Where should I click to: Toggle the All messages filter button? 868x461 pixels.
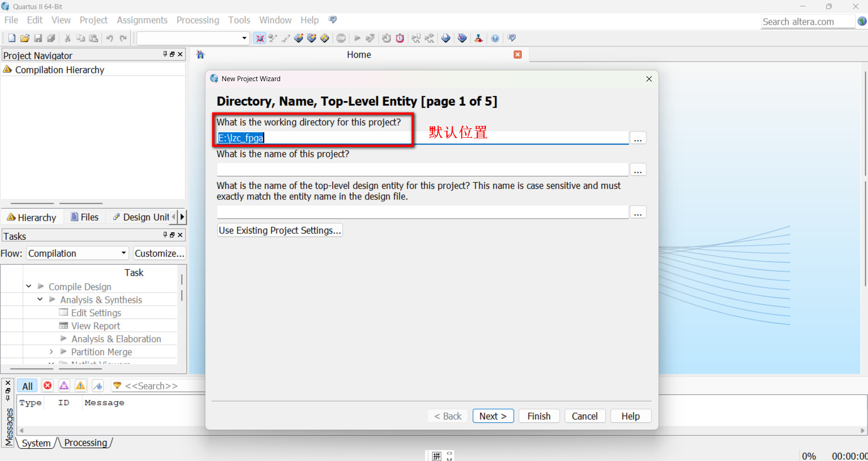pos(28,386)
